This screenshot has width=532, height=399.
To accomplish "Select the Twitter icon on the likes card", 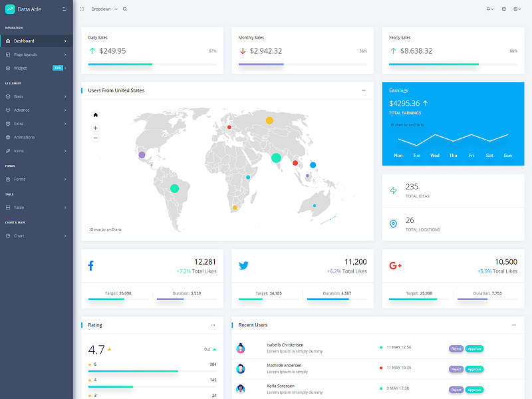I will click(243, 265).
